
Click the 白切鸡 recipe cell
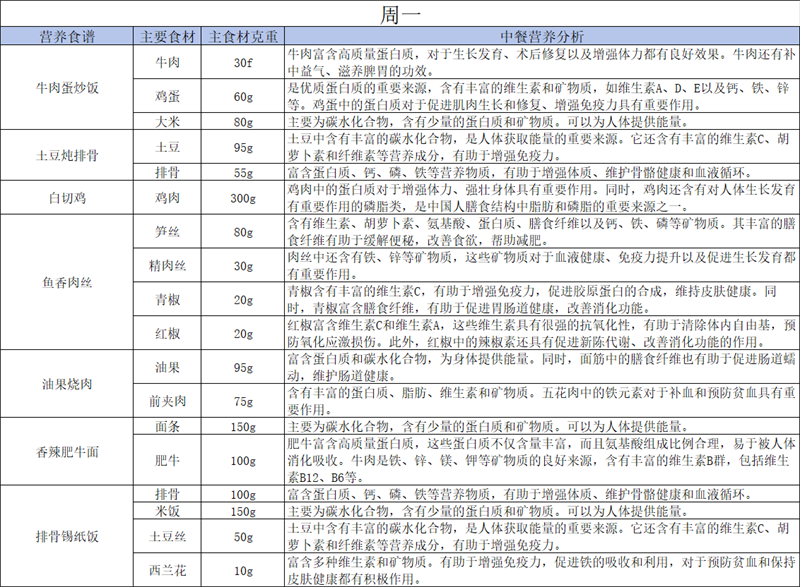(x=67, y=196)
